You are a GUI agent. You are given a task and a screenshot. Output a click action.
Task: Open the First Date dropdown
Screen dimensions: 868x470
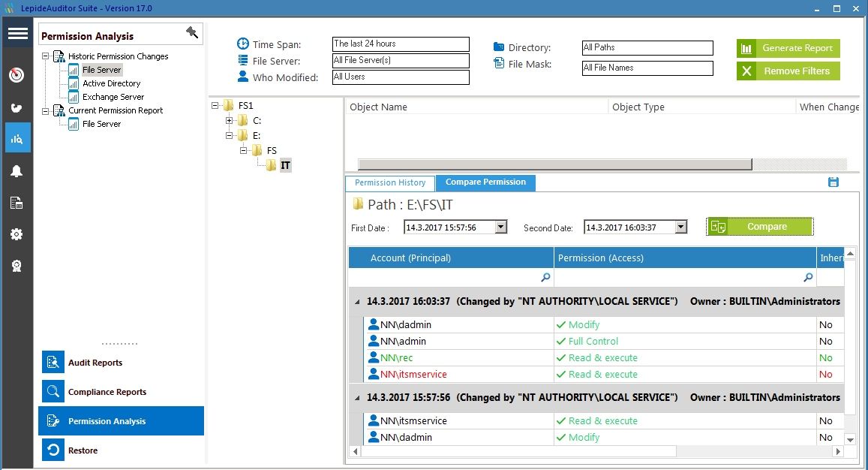[x=501, y=227]
